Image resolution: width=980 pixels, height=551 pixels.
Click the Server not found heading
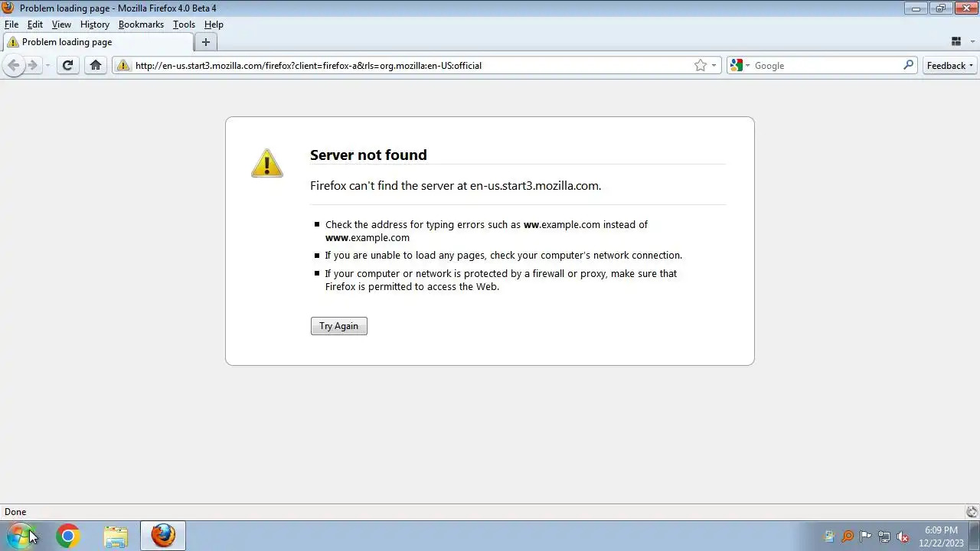click(x=368, y=155)
